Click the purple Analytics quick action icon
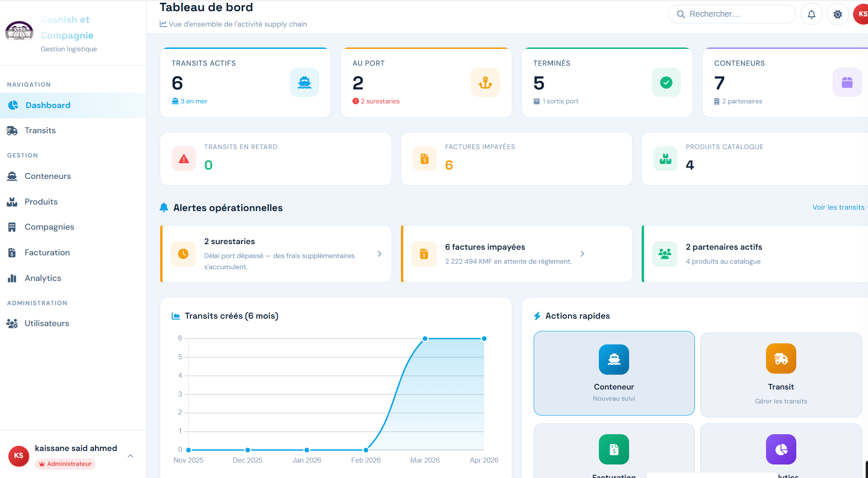Viewport: 868px width, 478px height. 781,449
